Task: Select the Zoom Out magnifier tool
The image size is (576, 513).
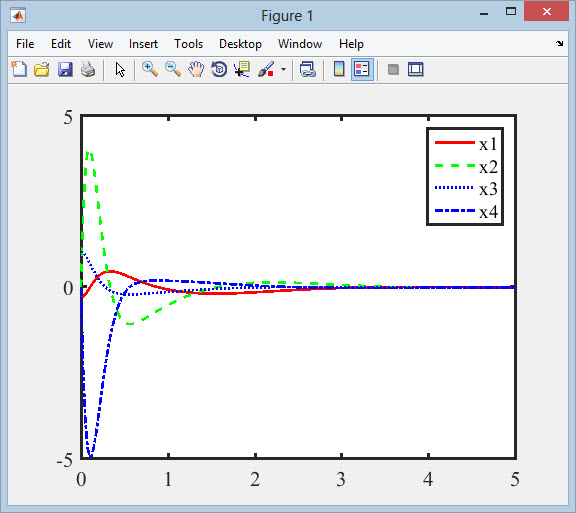Action: (x=173, y=69)
